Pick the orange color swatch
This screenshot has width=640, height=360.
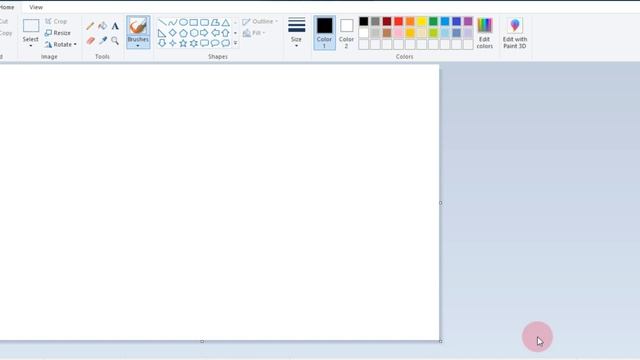[410, 21]
